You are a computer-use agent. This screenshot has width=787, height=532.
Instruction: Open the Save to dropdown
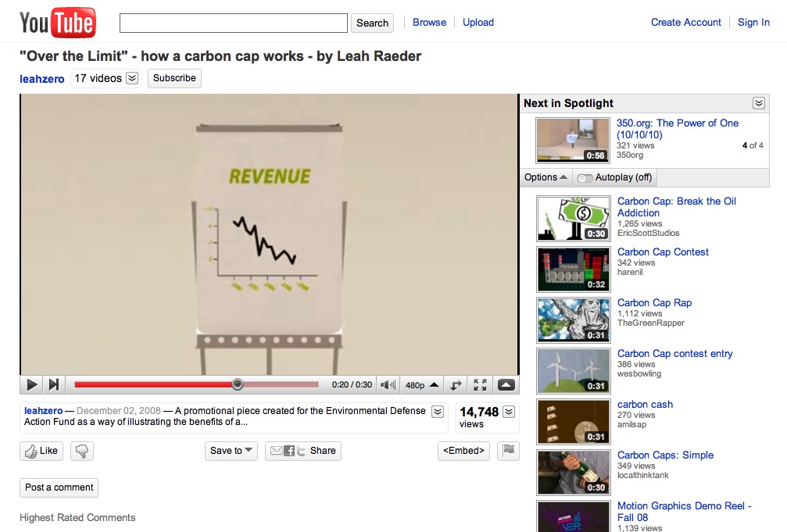pos(231,451)
